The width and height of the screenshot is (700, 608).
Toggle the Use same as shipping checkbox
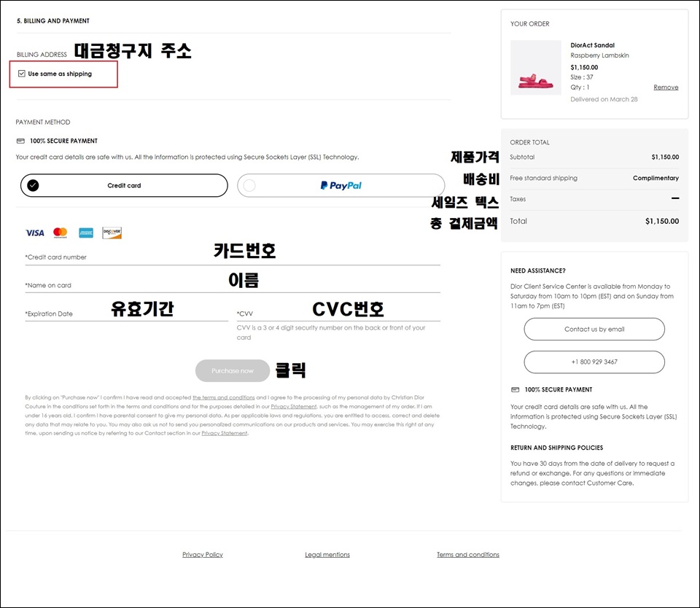click(21, 74)
